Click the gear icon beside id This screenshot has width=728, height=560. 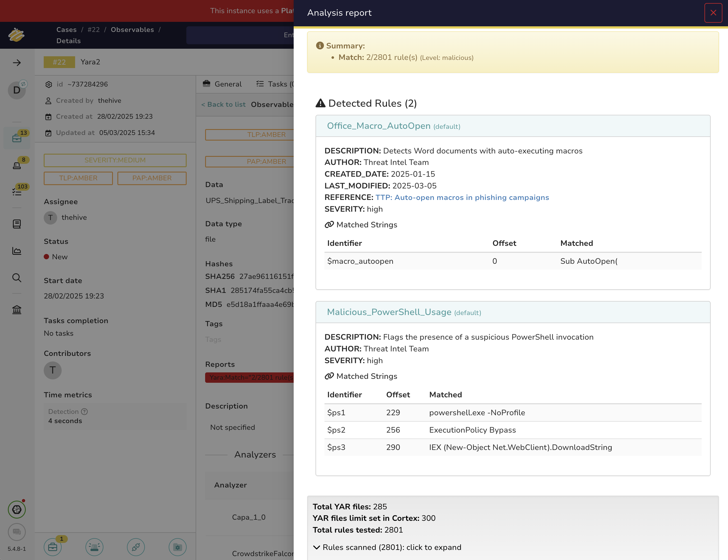click(49, 85)
